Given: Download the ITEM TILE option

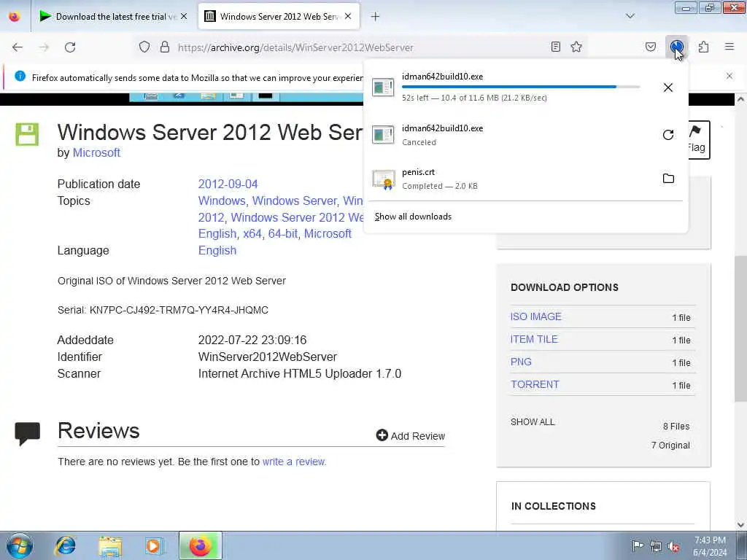Looking at the screenshot, I should (x=534, y=340).
